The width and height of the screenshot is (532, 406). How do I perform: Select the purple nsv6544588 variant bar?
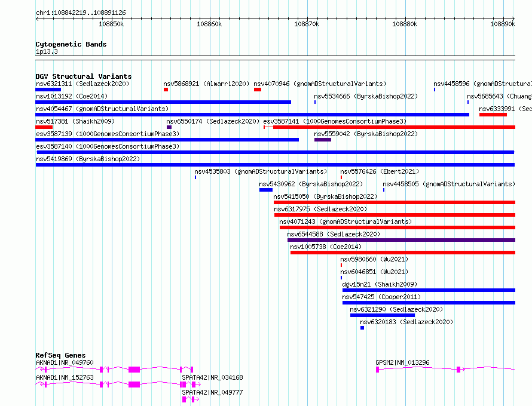pos(401,240)
